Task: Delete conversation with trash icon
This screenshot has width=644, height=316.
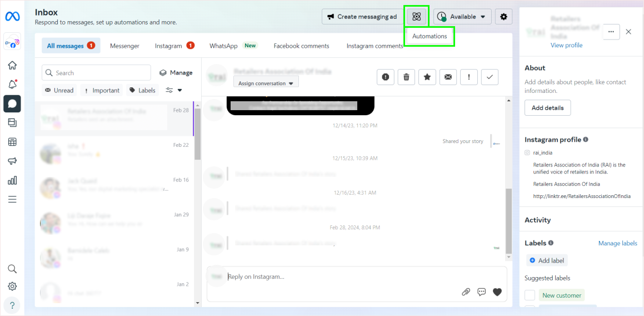Action: coord(406,77)
